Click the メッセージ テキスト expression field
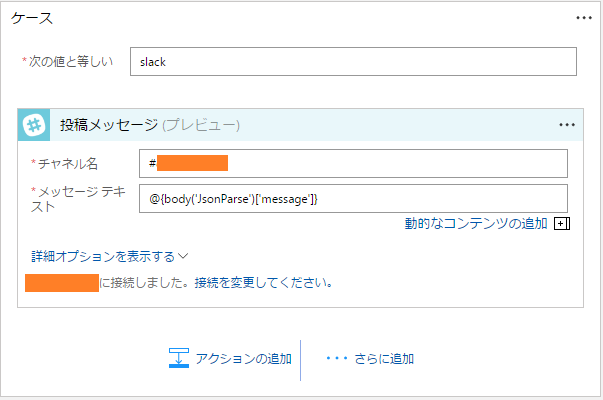603x400 pixels. click(353, 198)
